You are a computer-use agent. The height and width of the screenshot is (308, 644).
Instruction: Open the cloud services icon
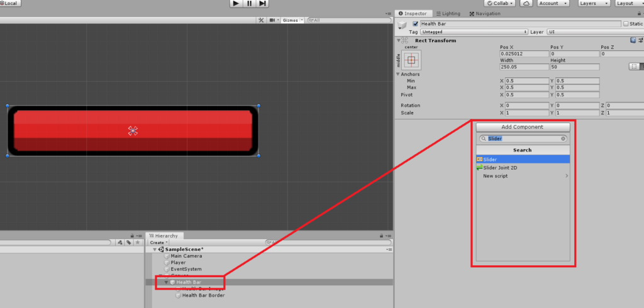pyautogui.click(x=526, y=3)
